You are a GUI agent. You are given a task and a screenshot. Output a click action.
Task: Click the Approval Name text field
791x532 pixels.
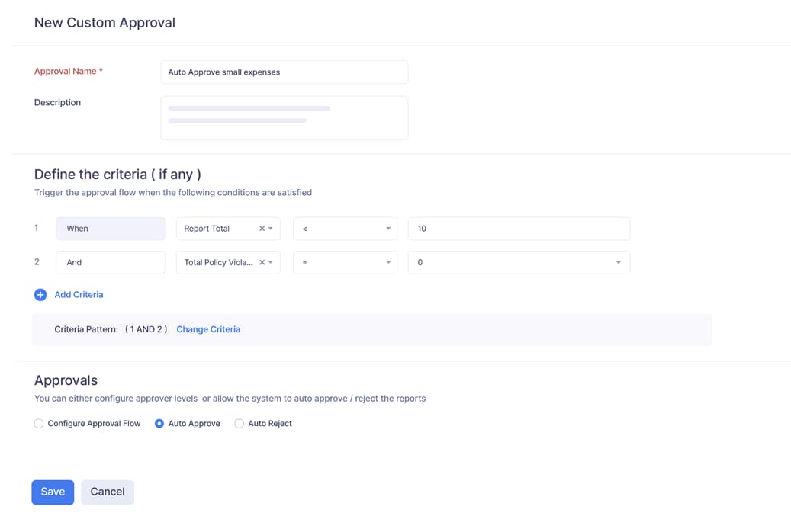coord(284,72)
